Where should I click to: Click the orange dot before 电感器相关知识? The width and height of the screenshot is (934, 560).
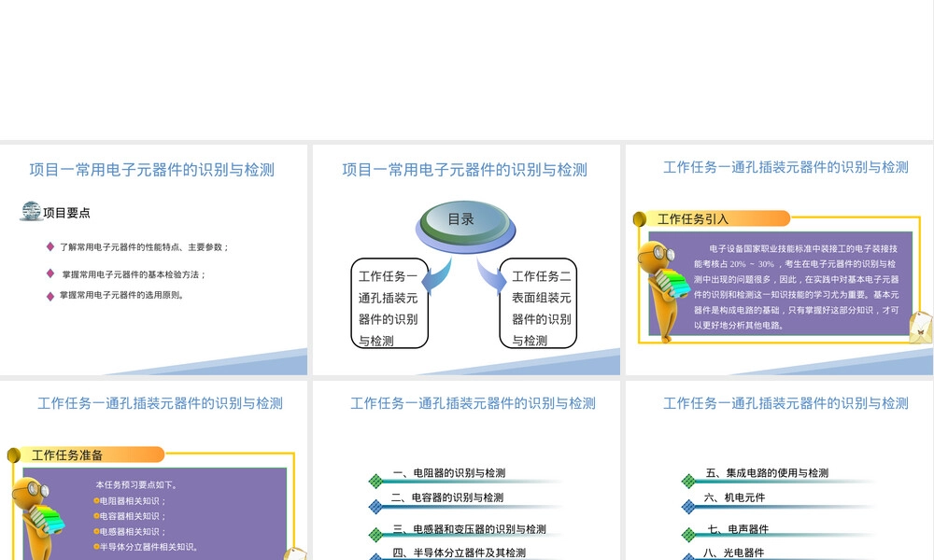pos(96,531)
